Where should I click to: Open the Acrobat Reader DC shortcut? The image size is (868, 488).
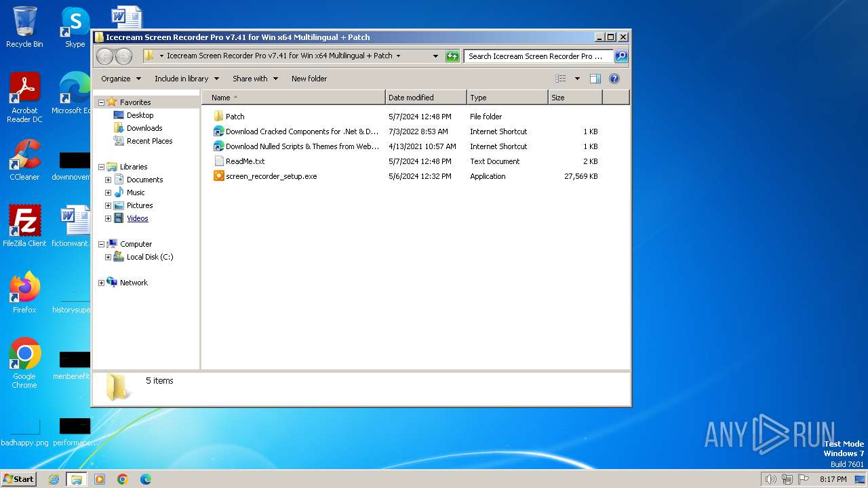[24, 98]
